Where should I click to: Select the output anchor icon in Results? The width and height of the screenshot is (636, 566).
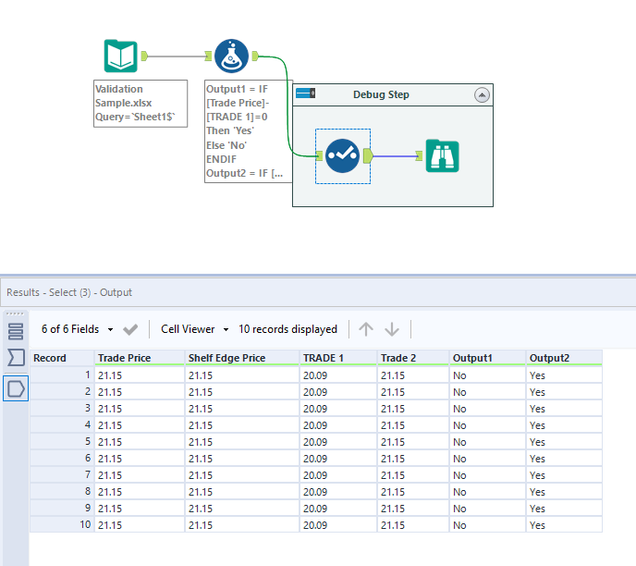15,388
